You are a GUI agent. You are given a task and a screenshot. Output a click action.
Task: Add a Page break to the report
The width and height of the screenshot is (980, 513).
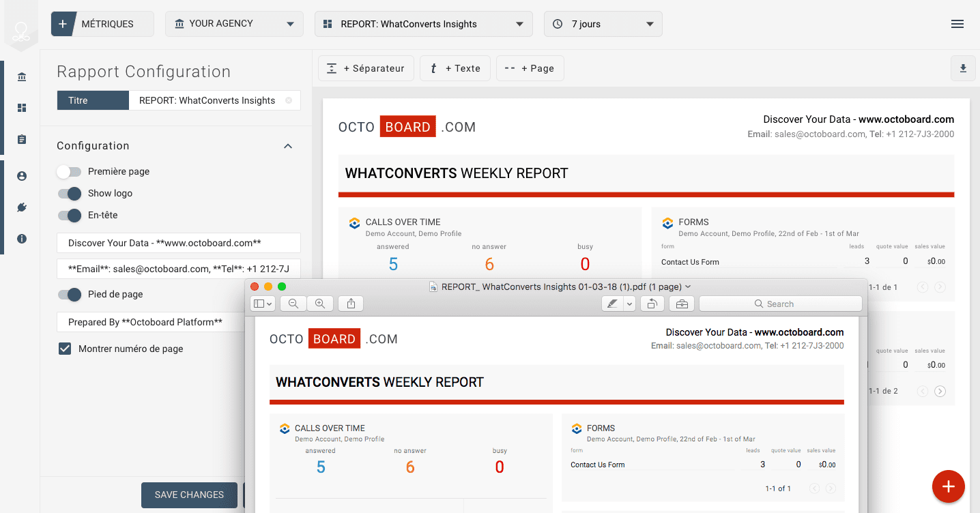click(530, 68)
